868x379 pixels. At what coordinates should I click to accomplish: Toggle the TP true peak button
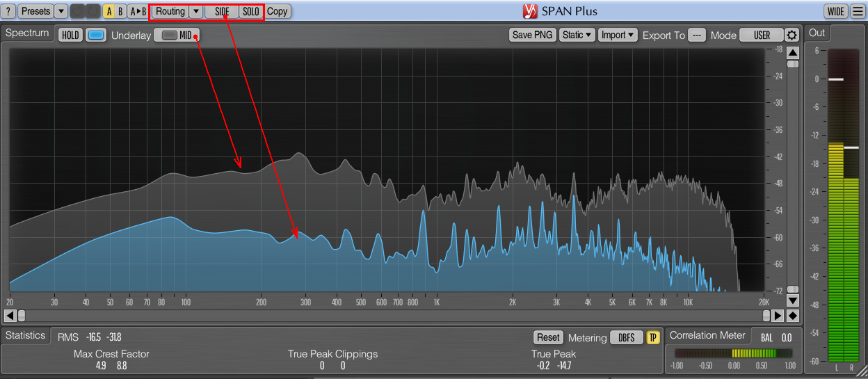(x=653, y=337)
